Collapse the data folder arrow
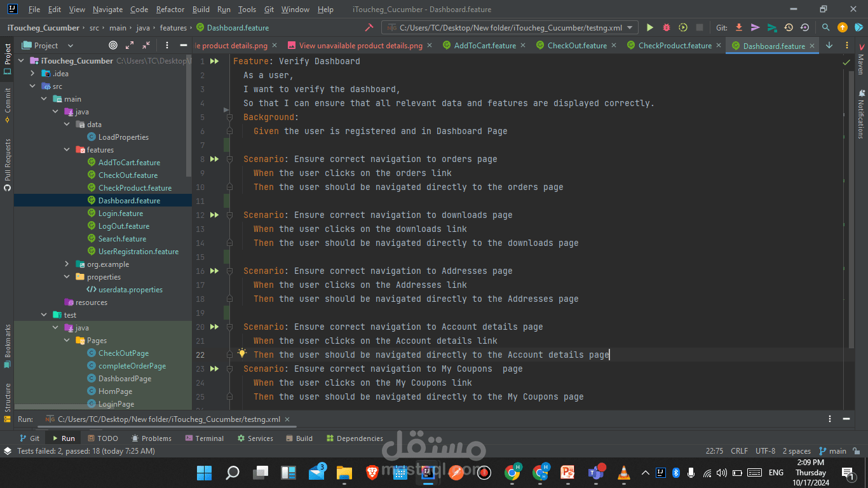This screenshot has width=868, height=488. 67,125
